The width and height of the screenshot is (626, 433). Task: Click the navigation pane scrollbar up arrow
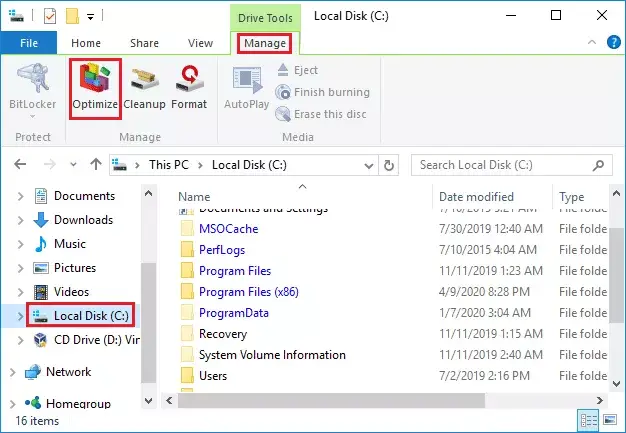pos(149,194)
